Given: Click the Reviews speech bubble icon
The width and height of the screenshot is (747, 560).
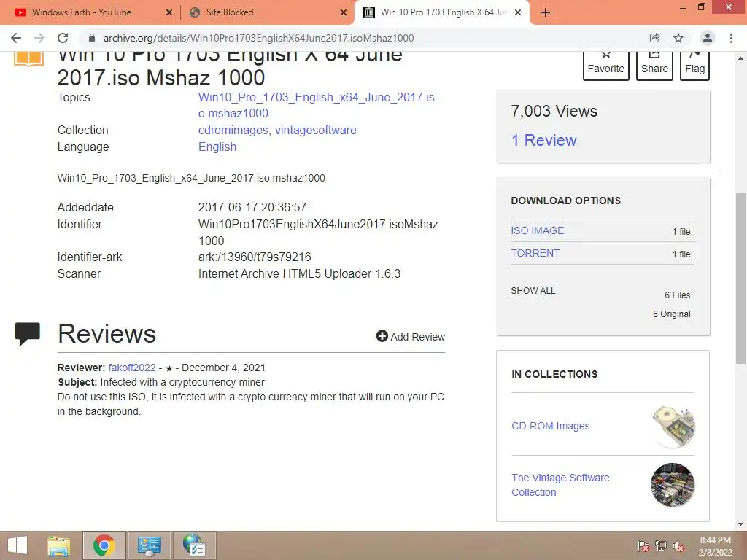Looking at the screenshot, I should 28,334.
